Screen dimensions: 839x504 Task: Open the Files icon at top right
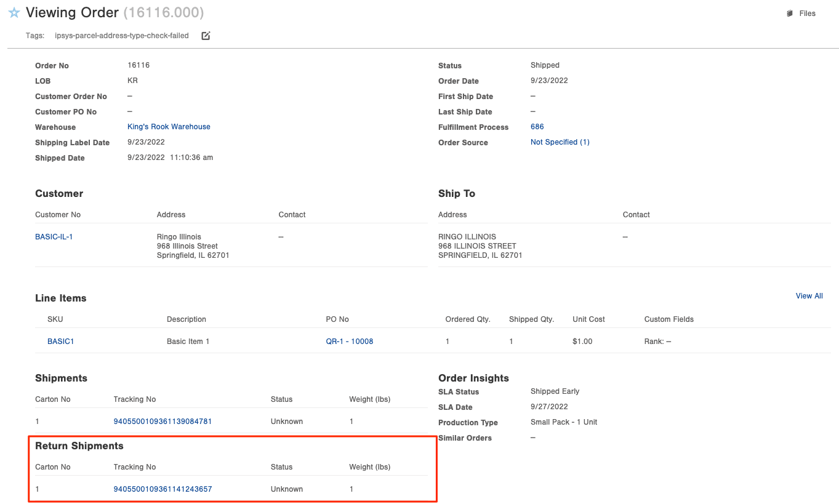(x=790, y=14)
